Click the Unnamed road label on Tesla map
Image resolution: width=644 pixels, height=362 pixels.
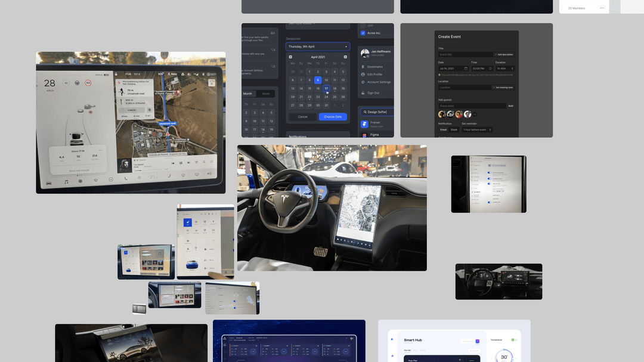click(x=167, y=123)
